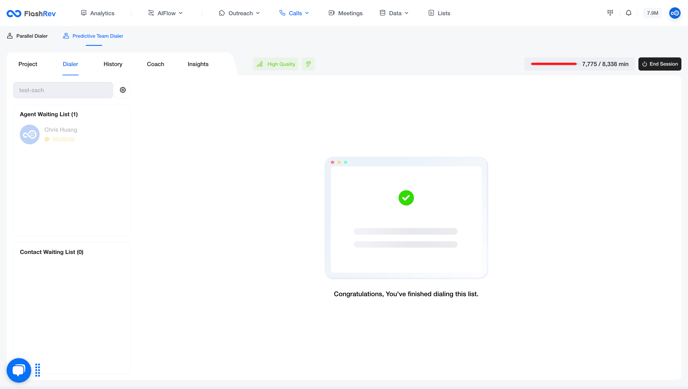The image size is (688, 389).
Task: Expand the Calls dropdown chevron
Action: pyautogui.click(x=307, y=13)
